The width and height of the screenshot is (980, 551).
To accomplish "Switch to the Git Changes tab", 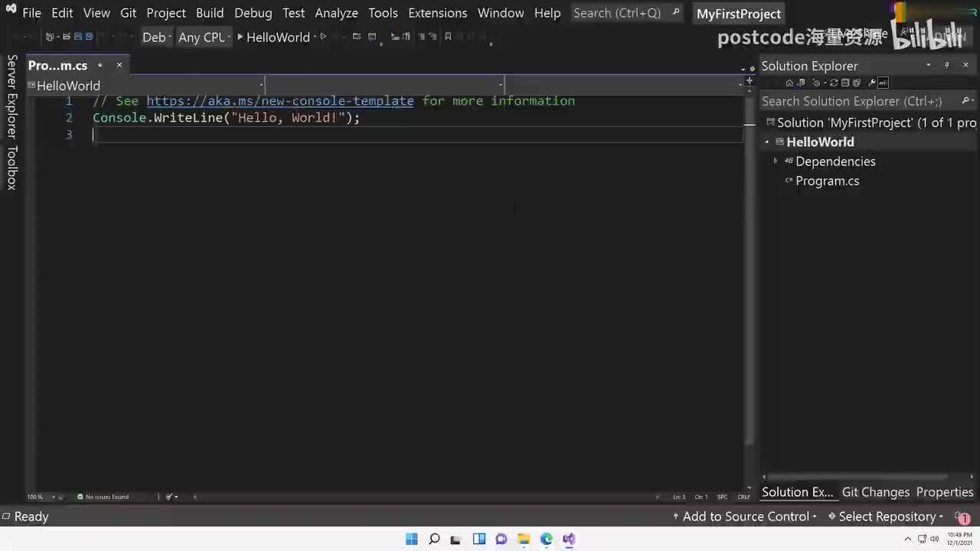I will tap(875, 492).
